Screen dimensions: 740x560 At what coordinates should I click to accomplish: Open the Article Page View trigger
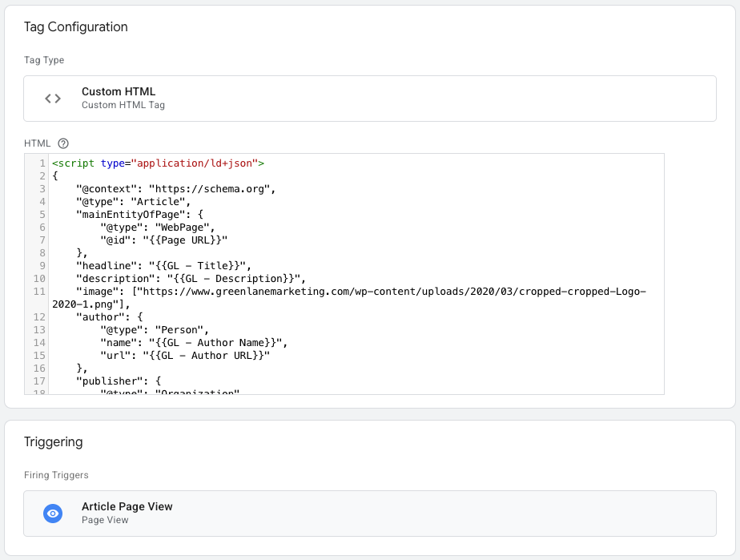[370, 514]
